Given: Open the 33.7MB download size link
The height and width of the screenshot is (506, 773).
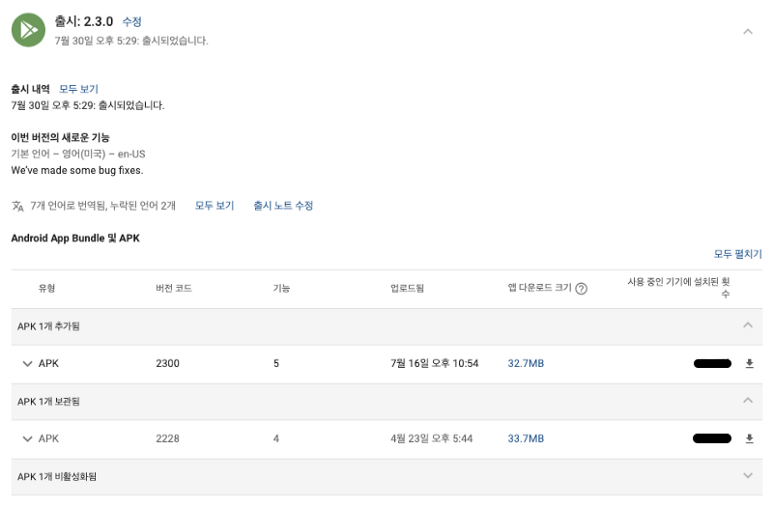Looking at the screenshot, I should [526, 439].
